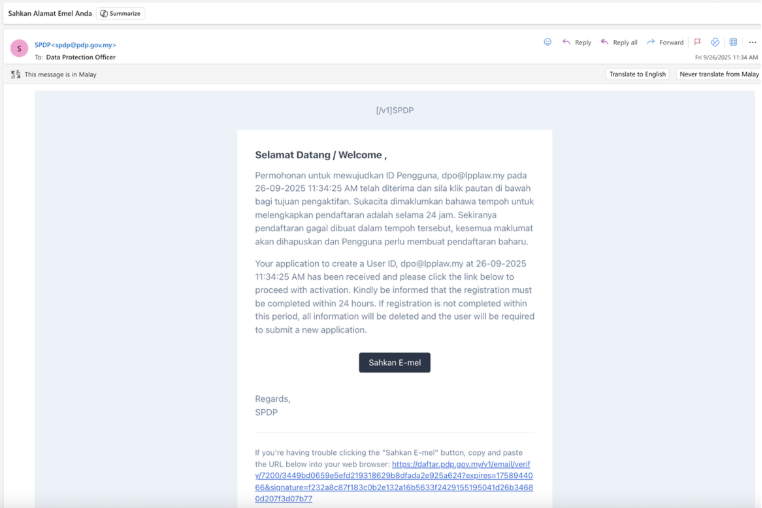The width and height of the screenshot is (762, 508).
Task: Flag this message
Action: pos(698,42)
